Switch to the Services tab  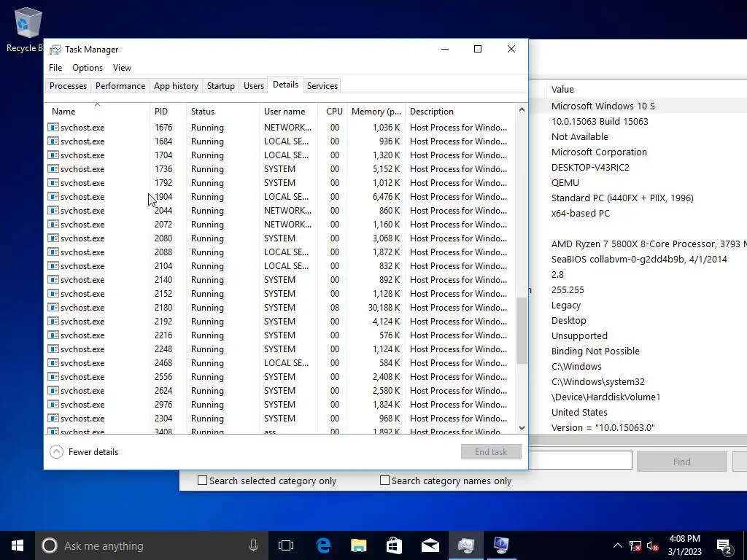click(x=322, y=86)
